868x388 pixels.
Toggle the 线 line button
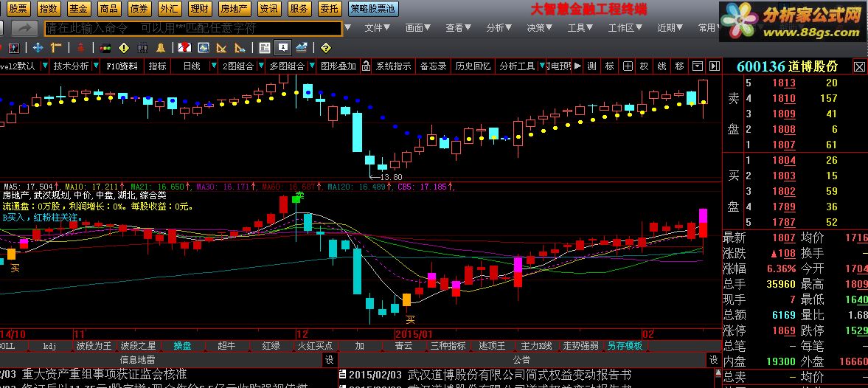662,66
